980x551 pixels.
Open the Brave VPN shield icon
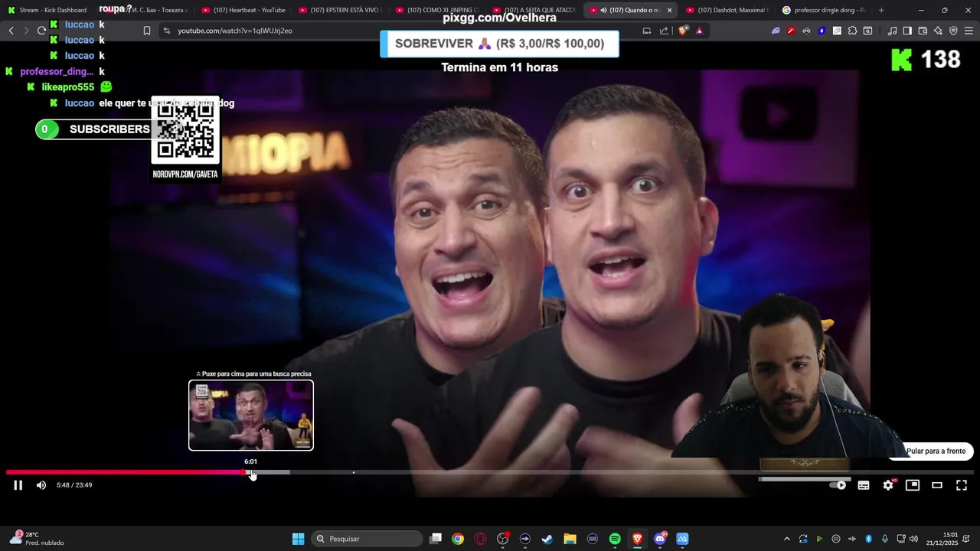point(953,31)
